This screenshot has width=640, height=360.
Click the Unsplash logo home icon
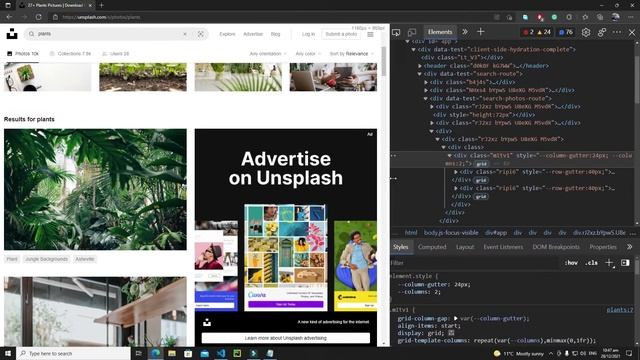pos(12,34)
